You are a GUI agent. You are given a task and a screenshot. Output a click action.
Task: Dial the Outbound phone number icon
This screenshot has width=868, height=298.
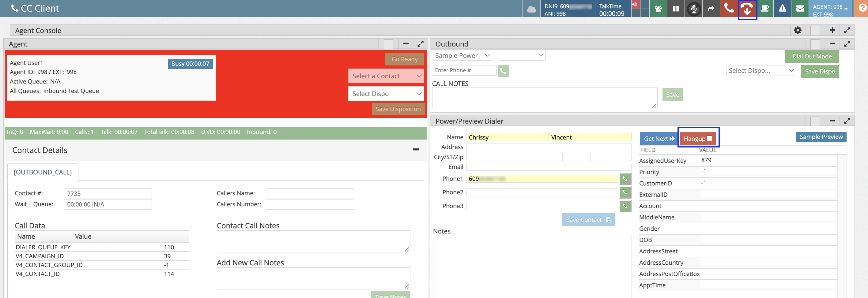pyautogui.click(x=503, y=71)
